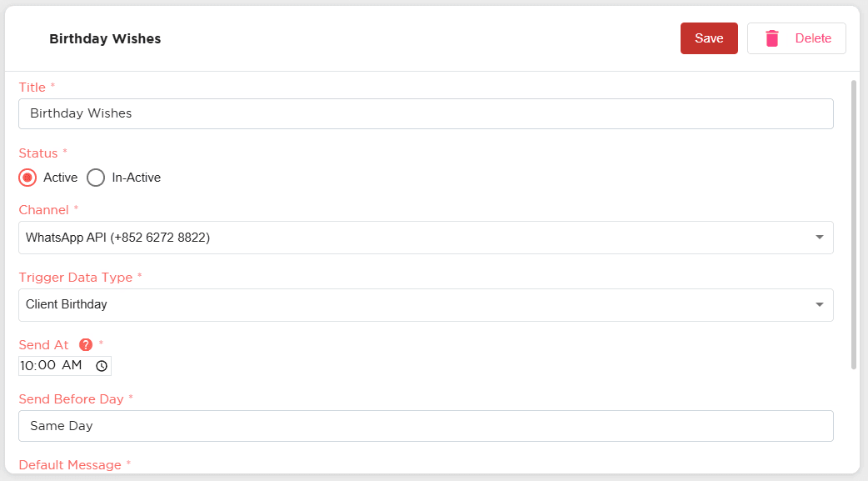The height and width of the screenshot is (481, 868).
Task: Open the WhatsApp API channel combo box
Action: click(426, 238)
